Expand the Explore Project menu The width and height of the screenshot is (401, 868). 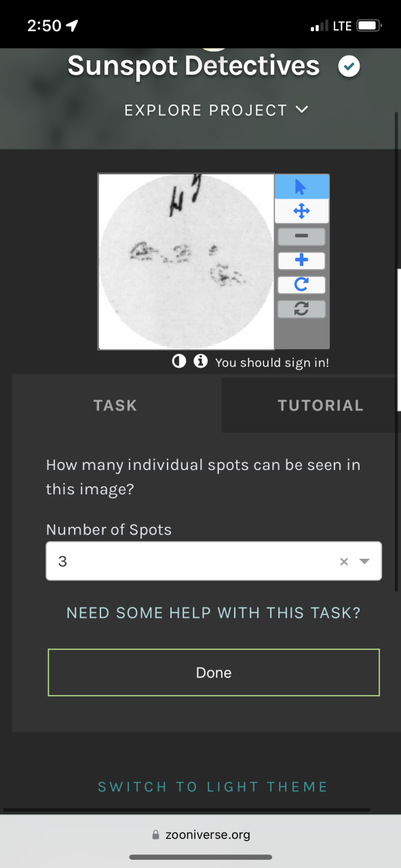[216, 110]
